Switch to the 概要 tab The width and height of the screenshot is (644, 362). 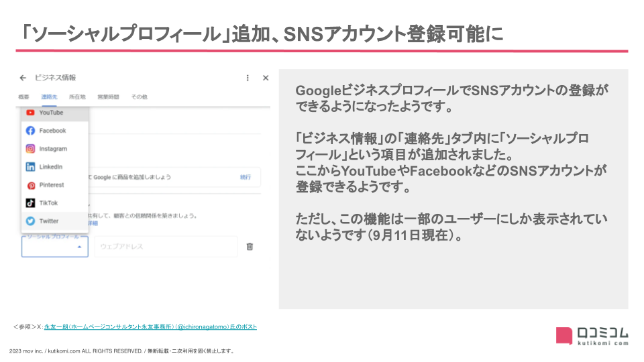[x=24, y=97]
